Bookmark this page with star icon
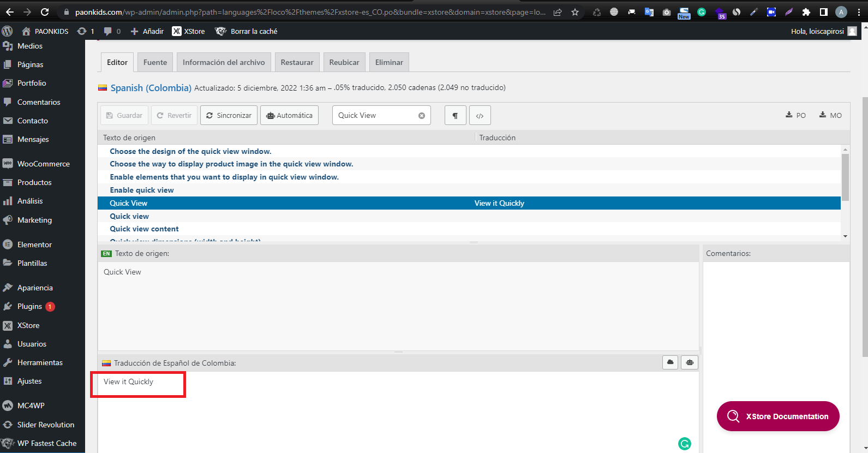 tap(575, 12)
